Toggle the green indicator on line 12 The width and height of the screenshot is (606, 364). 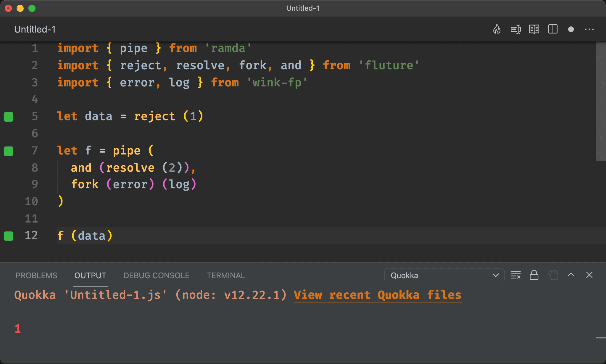pos(9,236)
